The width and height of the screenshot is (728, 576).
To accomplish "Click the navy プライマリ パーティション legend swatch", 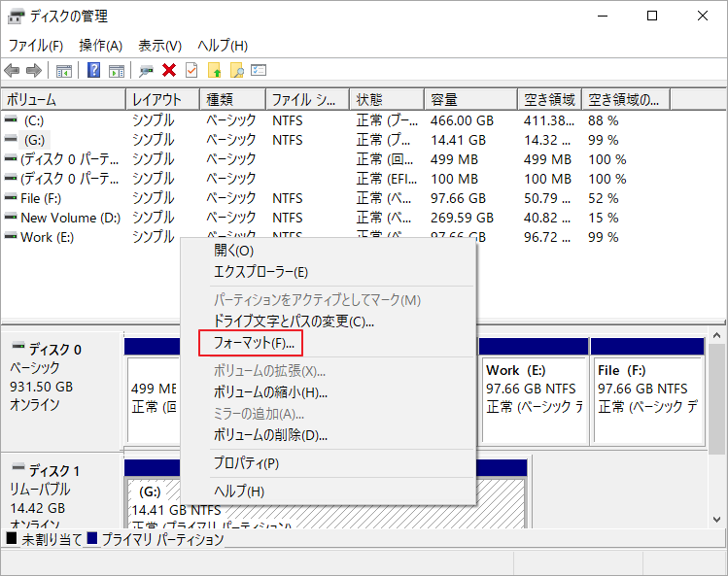I will coord(92,538).
